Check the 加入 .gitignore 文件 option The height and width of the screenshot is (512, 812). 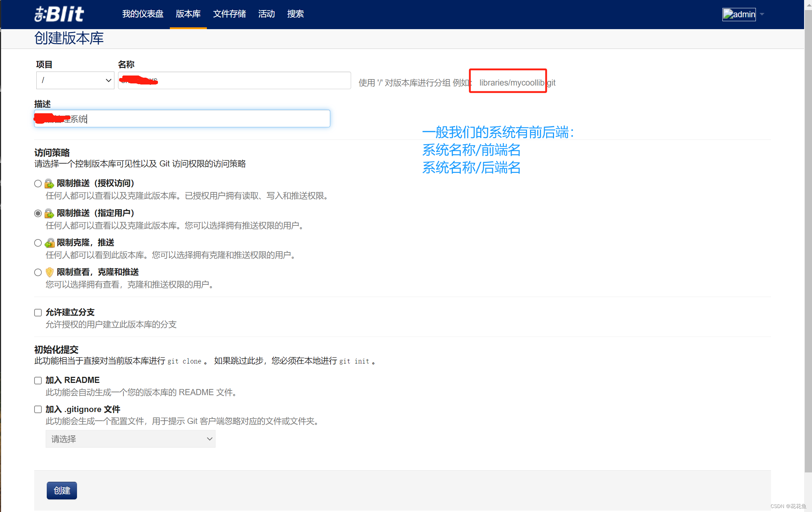(x=37, y=409)
